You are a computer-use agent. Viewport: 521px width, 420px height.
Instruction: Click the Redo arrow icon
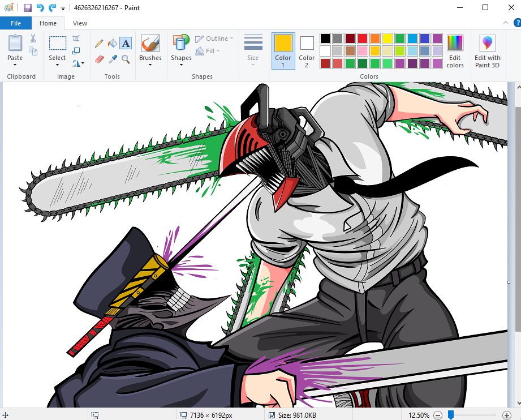52,8
